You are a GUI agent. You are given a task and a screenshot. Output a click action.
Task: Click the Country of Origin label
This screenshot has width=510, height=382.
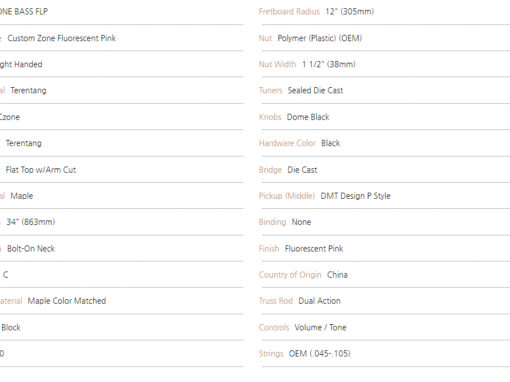(290, 275)
